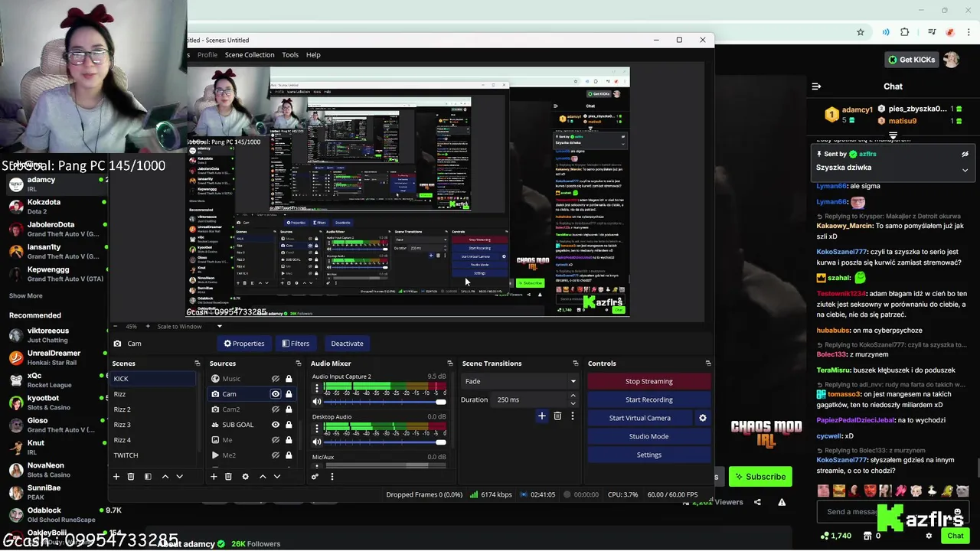The height and width of the screenshot is (551, 980).
Task: Move scene up with the Scenes up arrow
Action: point(165,477)
